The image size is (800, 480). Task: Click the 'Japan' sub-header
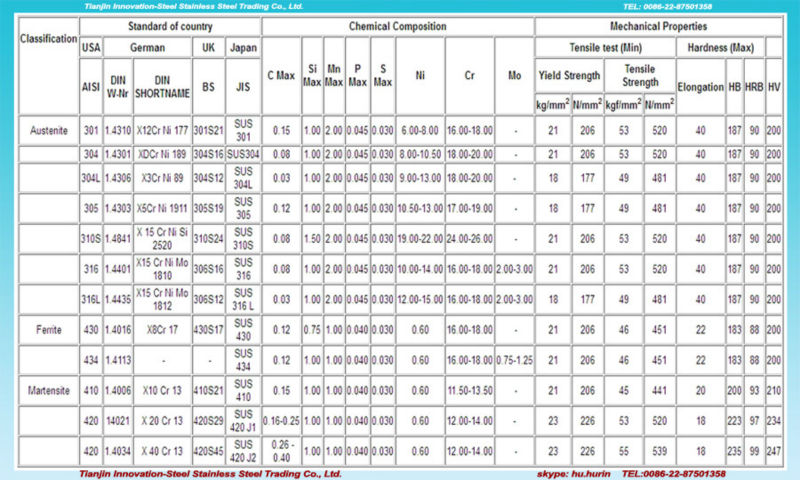click(x=243, y=47)
